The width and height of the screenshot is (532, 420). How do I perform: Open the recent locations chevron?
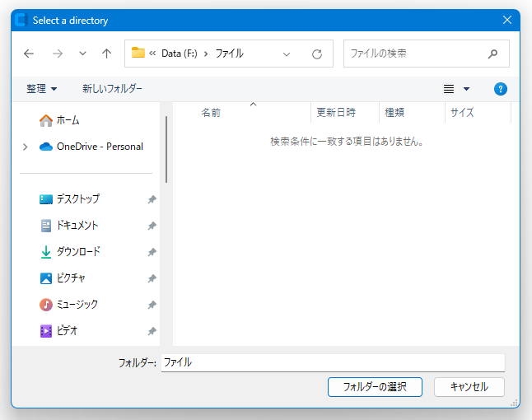click(x=82, y=54)
